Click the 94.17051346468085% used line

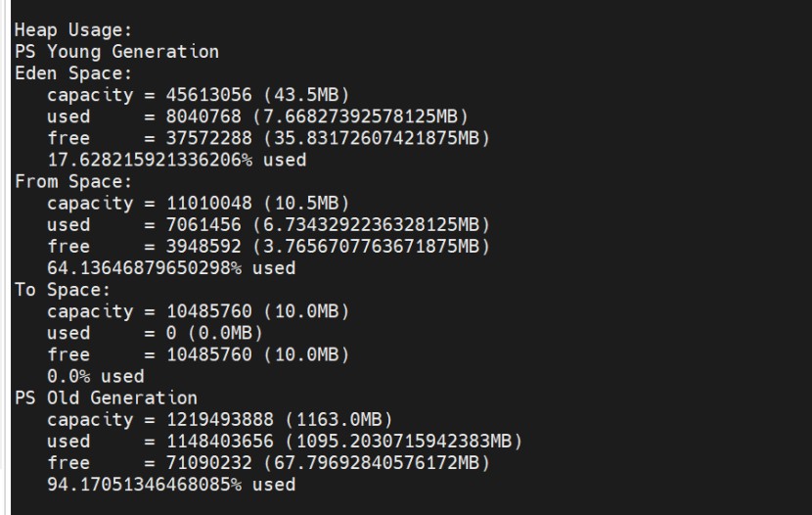(x=171, y=485)
